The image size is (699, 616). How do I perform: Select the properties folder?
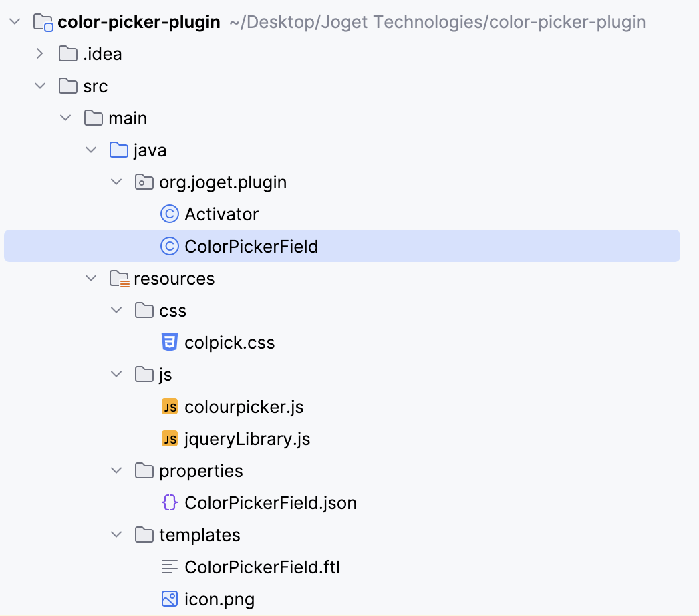200,471
